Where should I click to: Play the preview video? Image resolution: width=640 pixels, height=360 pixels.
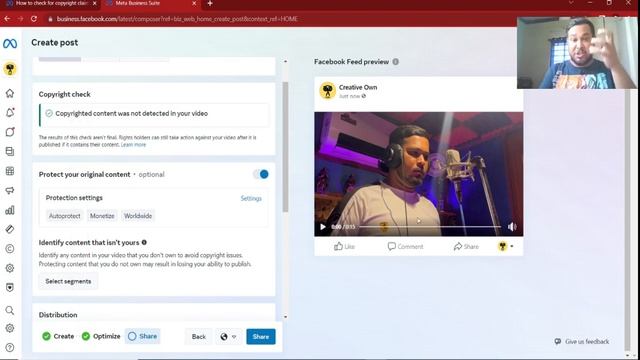tap(323, 227)
